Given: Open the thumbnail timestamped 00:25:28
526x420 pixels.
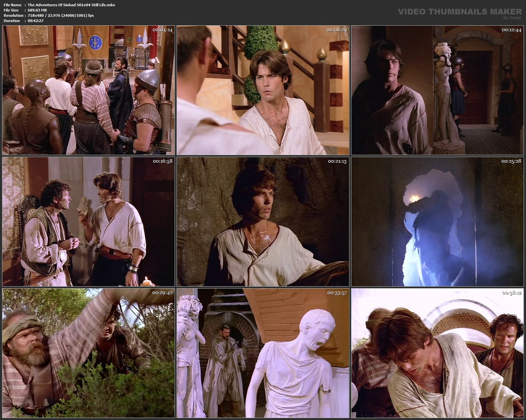Looking at the screenshot, I should coord(437,222).
